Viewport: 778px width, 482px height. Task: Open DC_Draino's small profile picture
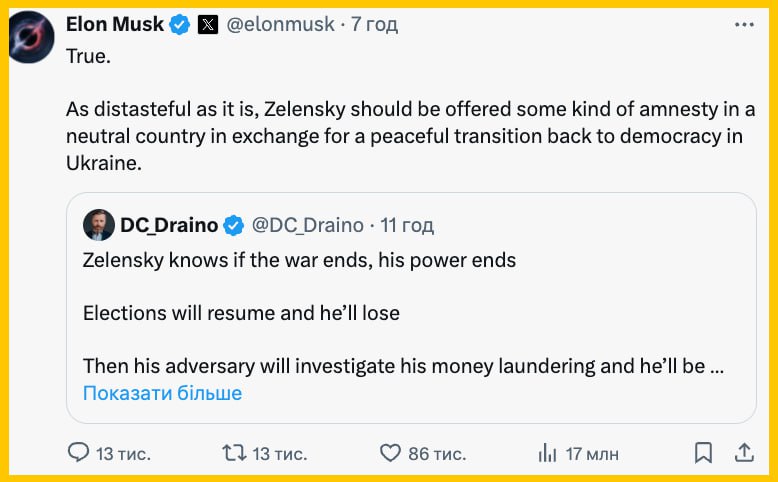click(x=98, y=225)
